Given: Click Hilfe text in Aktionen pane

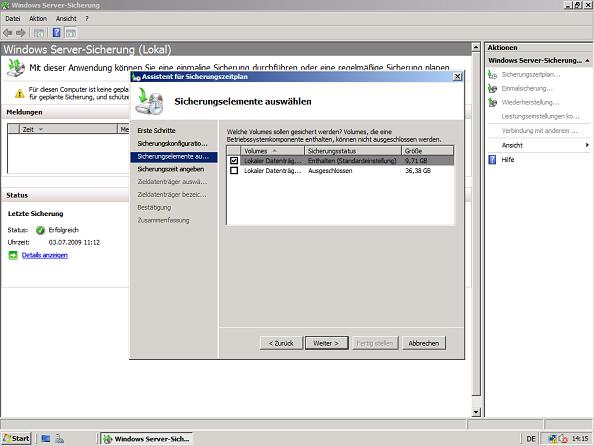Looking at the screenshot, I should pos(508,160).
